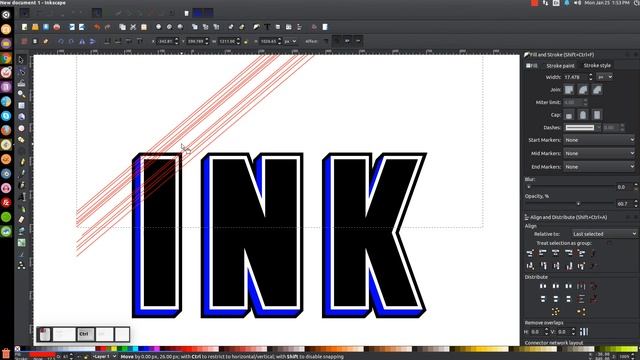The image size is (640, 360).
Task: Create a new document from the toolbar
Action: 24,27
